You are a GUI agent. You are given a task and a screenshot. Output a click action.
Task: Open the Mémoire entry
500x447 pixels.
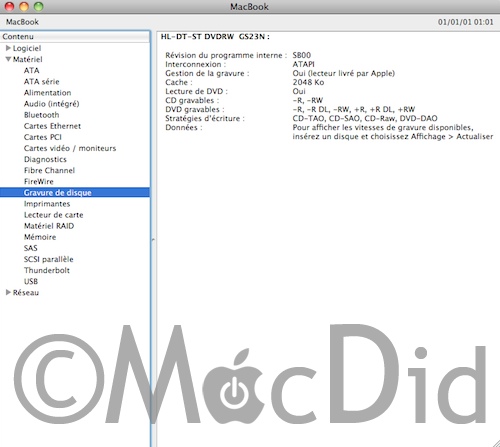[x=40, y=237]
